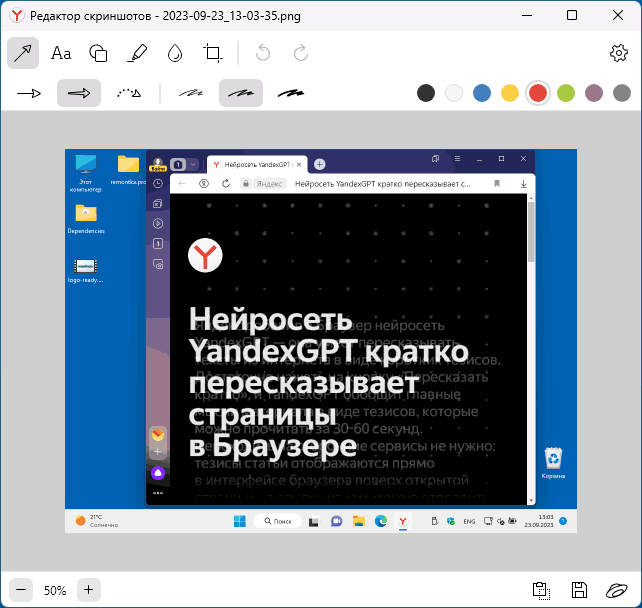Image resolution: width=642 pixels, height=608 pixels.
Task: Click the Undo arrow
Action: pos(263,53)
